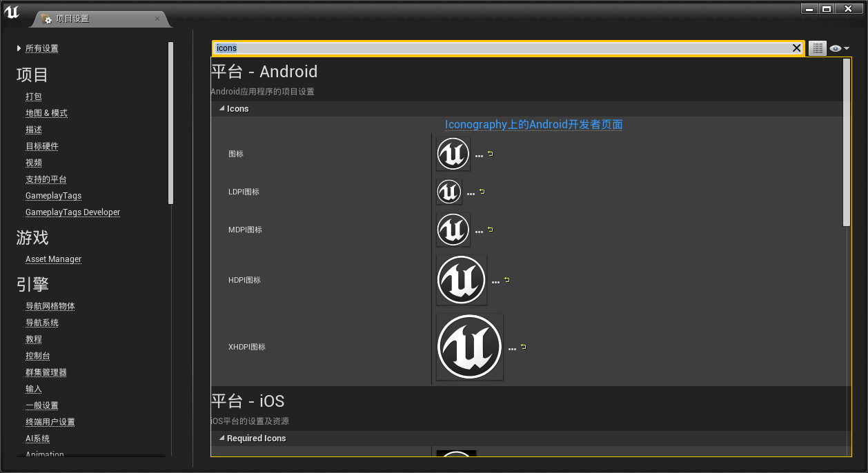Image resolution: width=868 pixels, height=473 pixels.
Task: Click browse ellipsis for 图标 row
Action: point(479,156)
